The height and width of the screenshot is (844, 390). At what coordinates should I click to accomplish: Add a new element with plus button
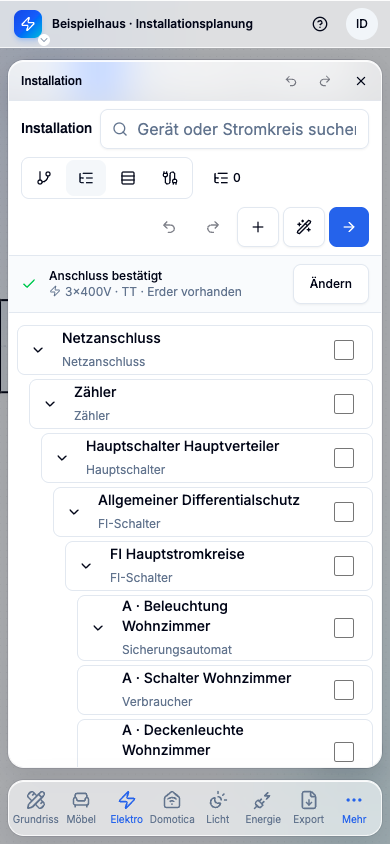pos(258,227)
